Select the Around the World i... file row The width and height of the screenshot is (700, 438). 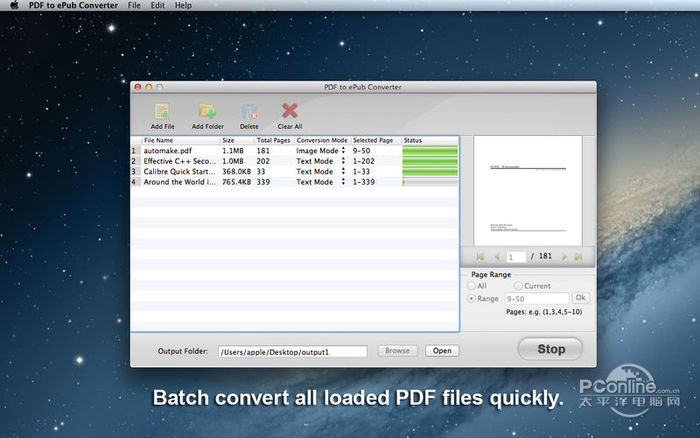coord(295,182)
